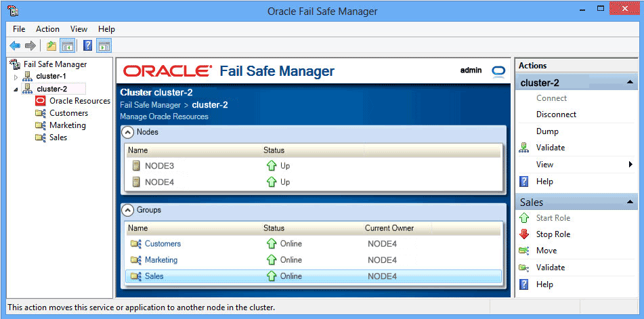Click the red Oracle Resources tree icon
The image size is (644, 319).
pos(40,101)
